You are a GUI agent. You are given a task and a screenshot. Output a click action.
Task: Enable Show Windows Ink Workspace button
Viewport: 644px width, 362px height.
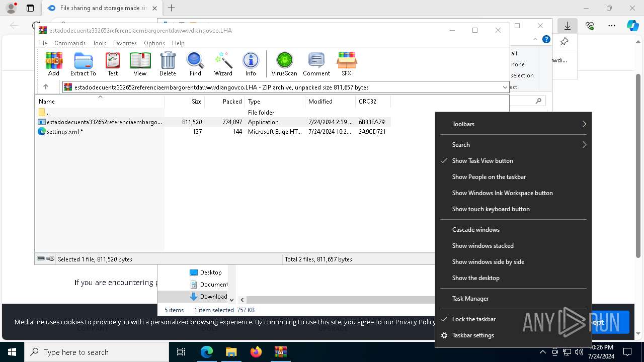[x=513, y=193]
